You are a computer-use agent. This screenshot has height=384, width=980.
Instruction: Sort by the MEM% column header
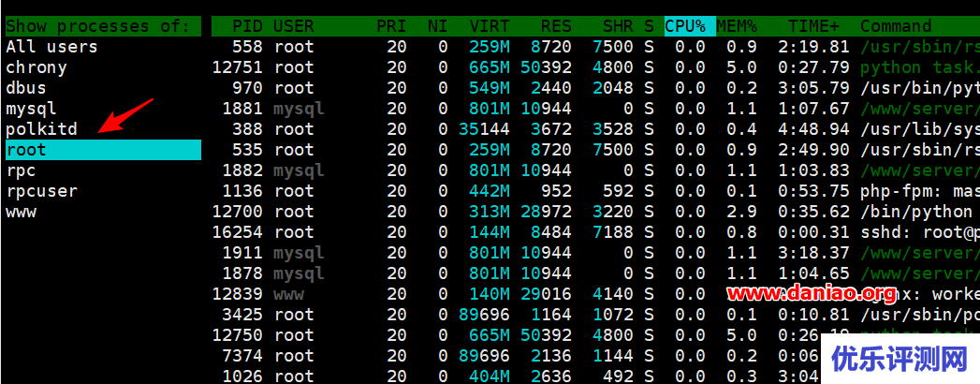coord(737,26)
